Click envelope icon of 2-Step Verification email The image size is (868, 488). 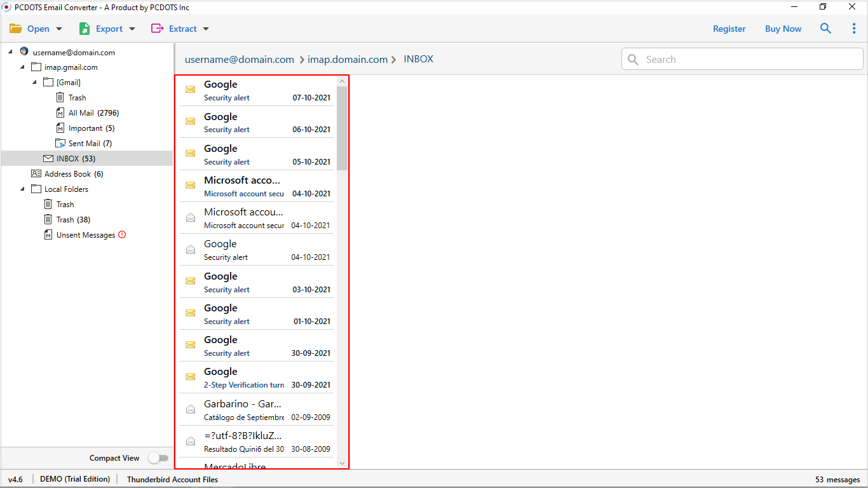pyautogui.click(x=190, y=377)
